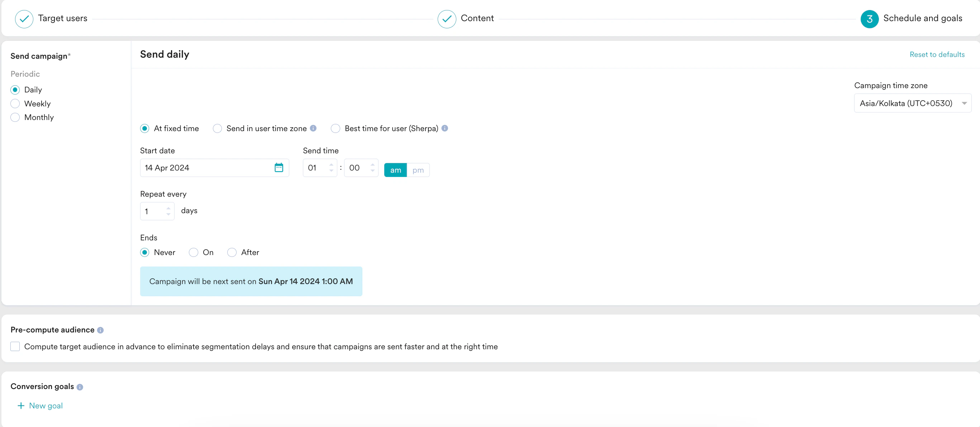The image size is (980, 427).
Task: Open the Campaign time zone dropdown
Action: pyautogui.click(x=912, y=103)
